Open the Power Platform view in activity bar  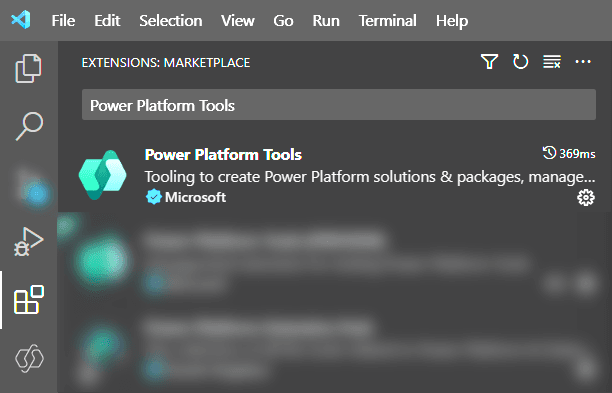[29, 358]
